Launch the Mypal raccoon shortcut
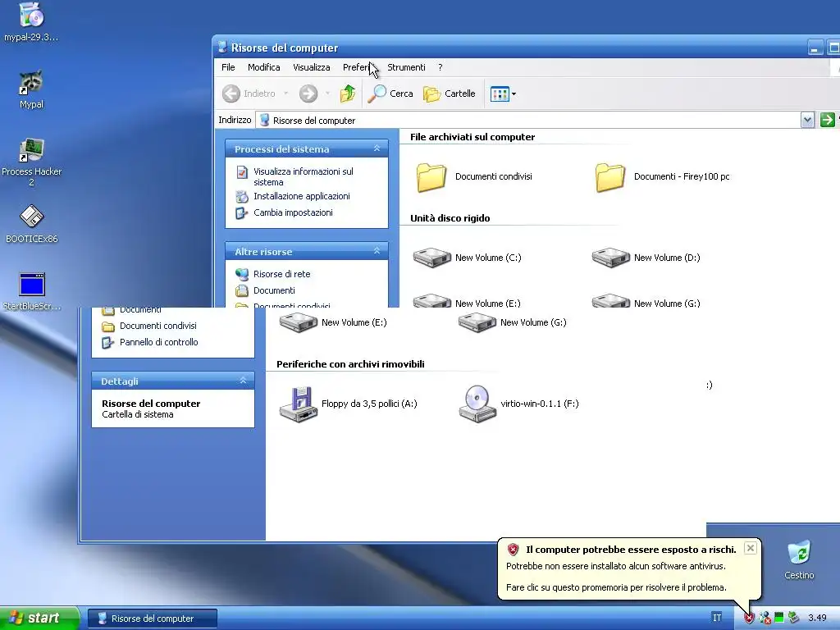Viewport: 840px width, 630px height. tap(32, 89)
